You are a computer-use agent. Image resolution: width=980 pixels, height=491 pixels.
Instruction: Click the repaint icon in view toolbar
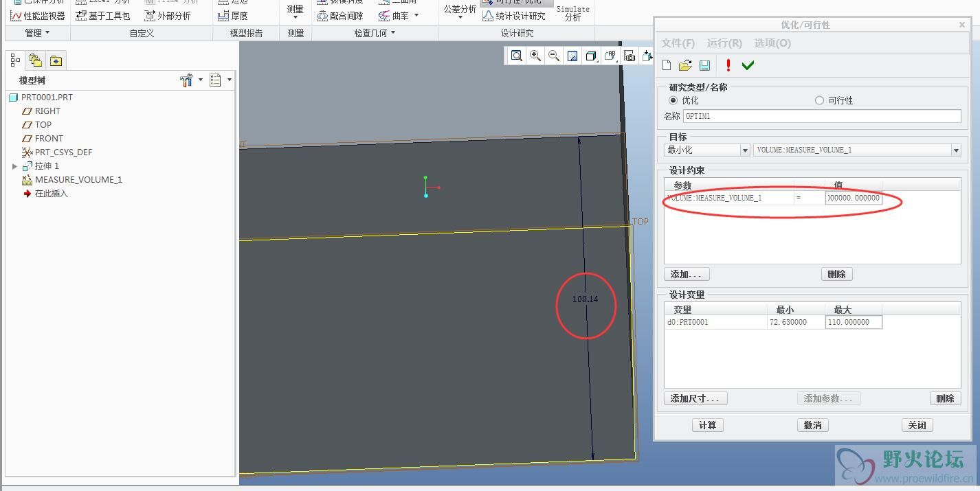572,56
